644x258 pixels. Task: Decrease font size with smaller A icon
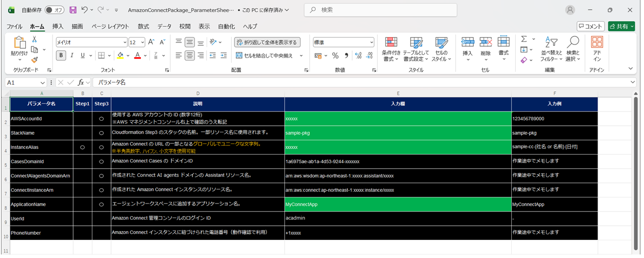pos(163,42)
